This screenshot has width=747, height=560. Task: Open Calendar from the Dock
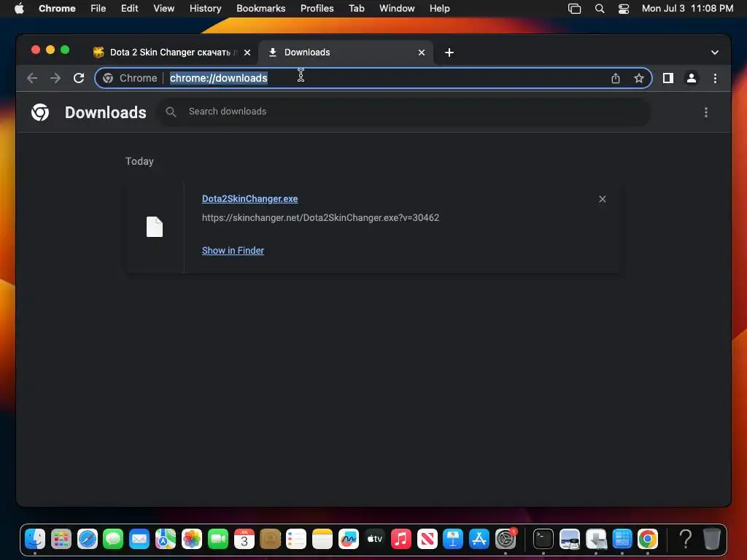tap(244, 539)
